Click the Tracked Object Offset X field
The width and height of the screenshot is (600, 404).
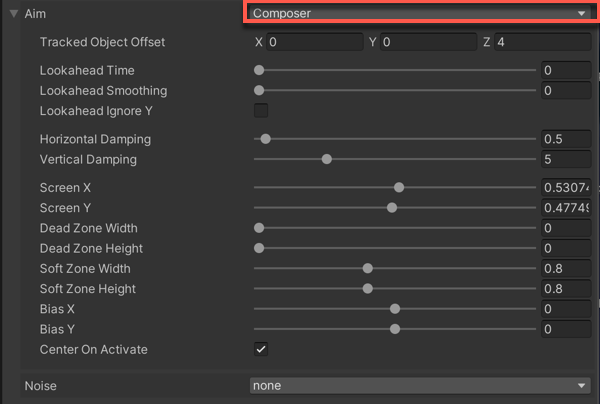[x=314, y=42]
